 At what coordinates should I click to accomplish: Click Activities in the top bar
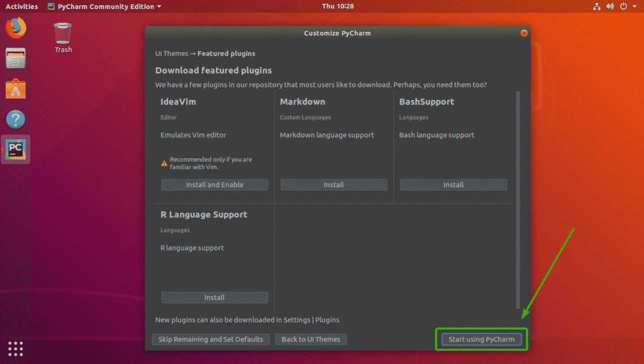[21, 6]
